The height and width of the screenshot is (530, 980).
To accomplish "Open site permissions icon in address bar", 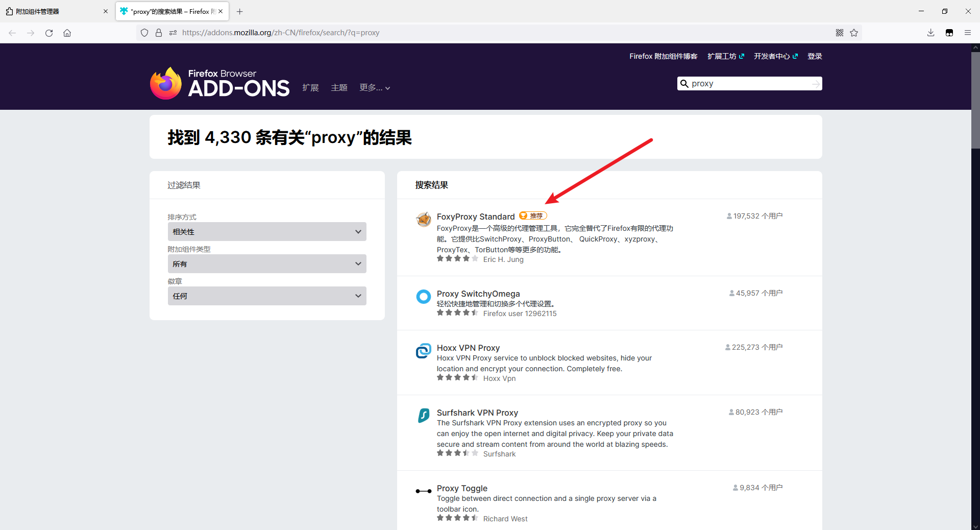I will click(173, 33).
